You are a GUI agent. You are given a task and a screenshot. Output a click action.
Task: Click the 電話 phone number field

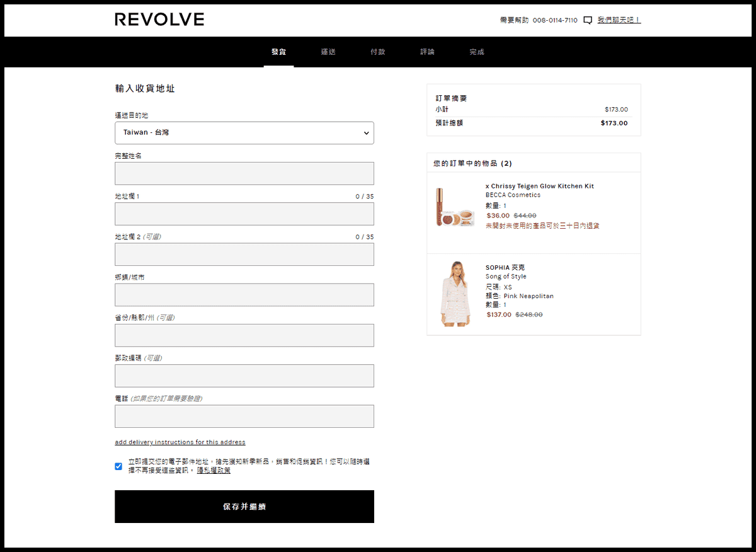[244, 416]
